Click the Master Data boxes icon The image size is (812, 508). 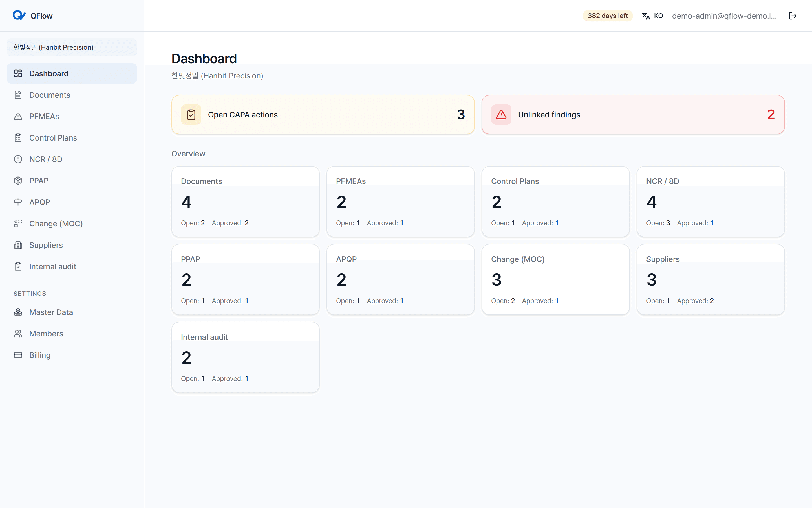point(18,312)
